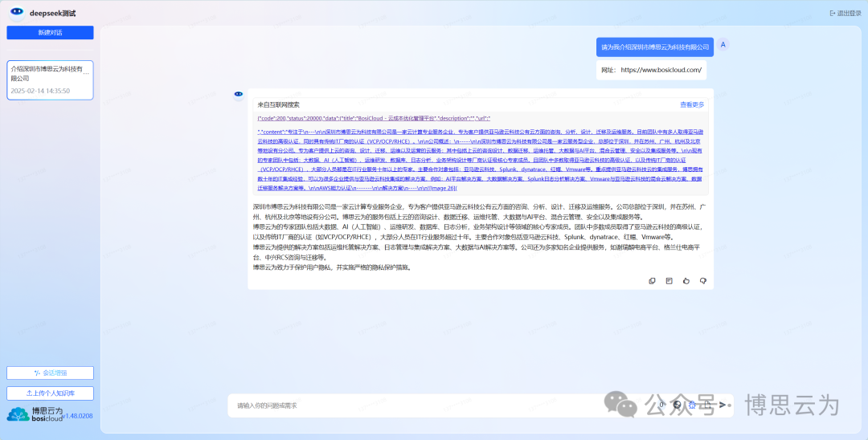Click the bot avatar beside the answer
The image size is (868, 440).
point(239,95)
